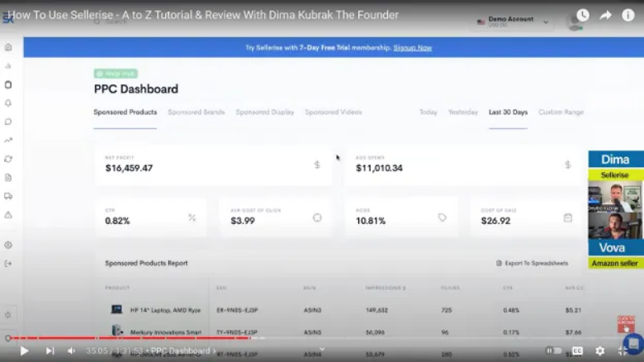
Task: Click the video title text
Action: tap(203, 15)
